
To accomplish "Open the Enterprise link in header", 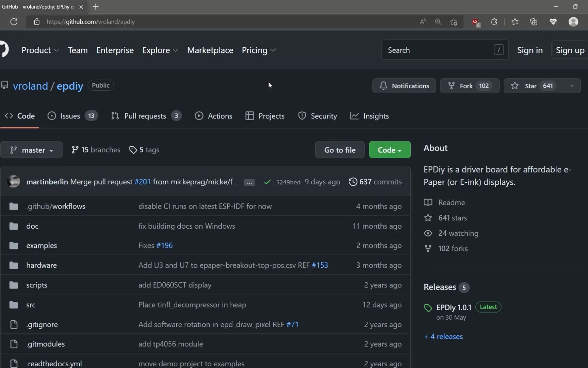I will tap(115, 50).
